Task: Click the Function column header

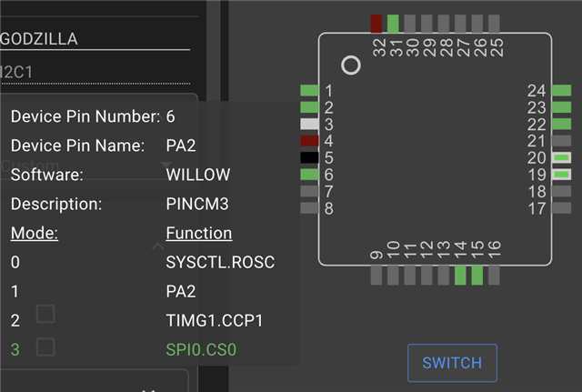Action: (x=199, y=233)
